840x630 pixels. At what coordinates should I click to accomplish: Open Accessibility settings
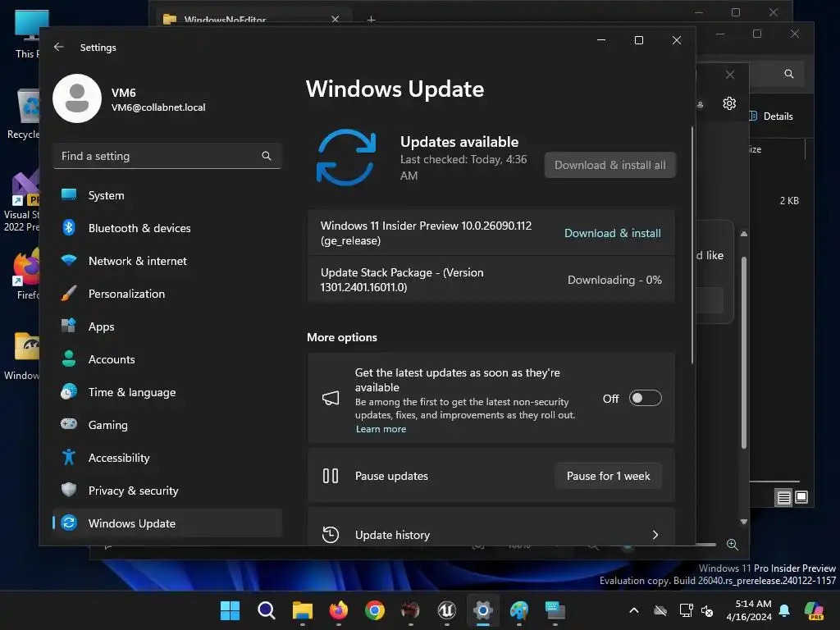click(x=167, y=458)
